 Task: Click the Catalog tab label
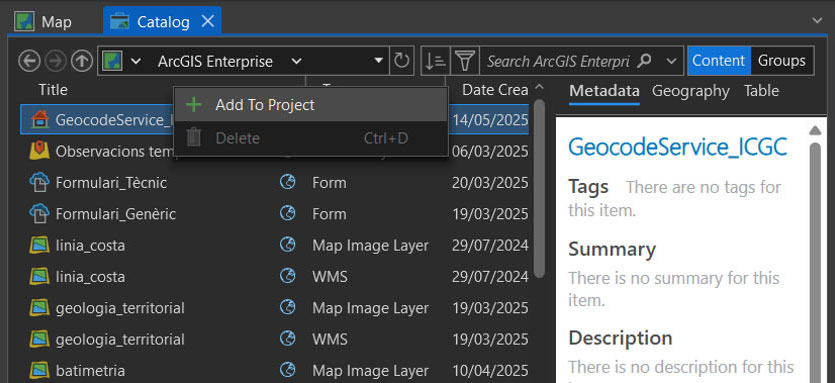point(163,22)
